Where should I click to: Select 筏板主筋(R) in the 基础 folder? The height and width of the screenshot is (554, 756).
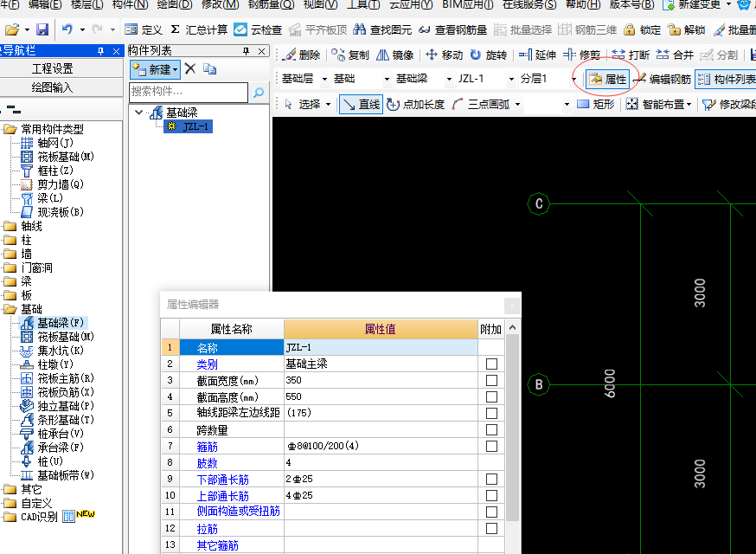coord(58,378)
